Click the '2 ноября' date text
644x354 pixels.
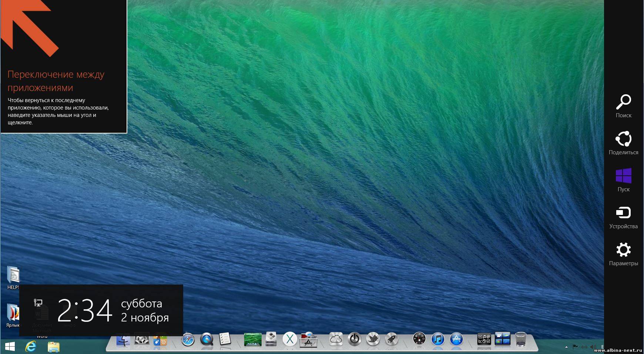145,318
